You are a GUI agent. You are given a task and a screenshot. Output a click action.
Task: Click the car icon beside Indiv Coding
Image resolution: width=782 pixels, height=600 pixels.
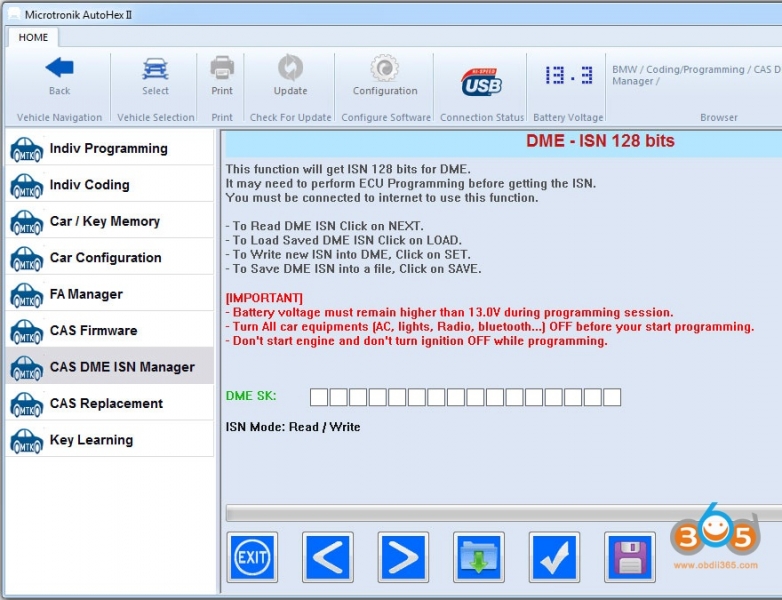27,186
